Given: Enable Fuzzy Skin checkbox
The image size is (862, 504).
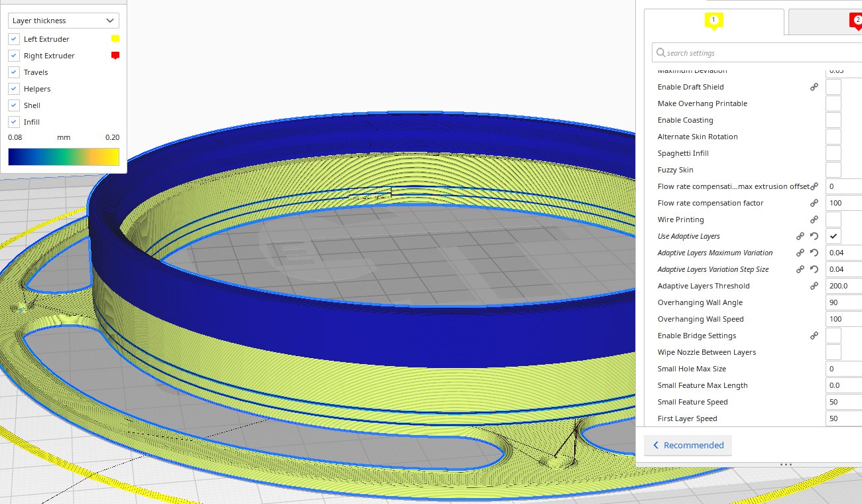Looking at the screenshot, I should click(x=833, y=170).
